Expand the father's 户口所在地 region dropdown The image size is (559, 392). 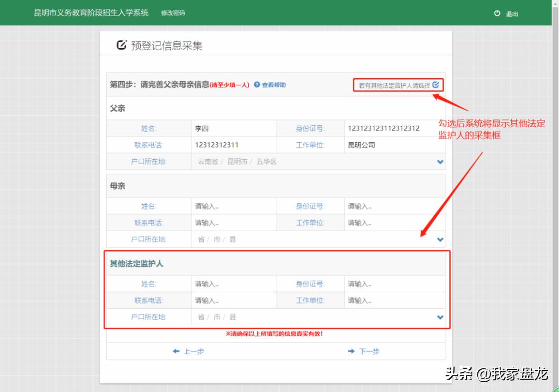pyautogui.click(x=440, y=162)
